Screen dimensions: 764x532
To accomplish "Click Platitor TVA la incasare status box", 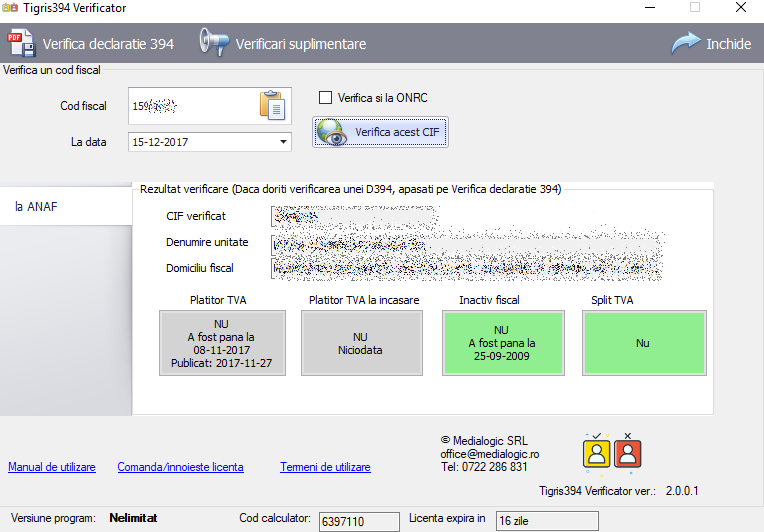I will [x=362, y=343].
